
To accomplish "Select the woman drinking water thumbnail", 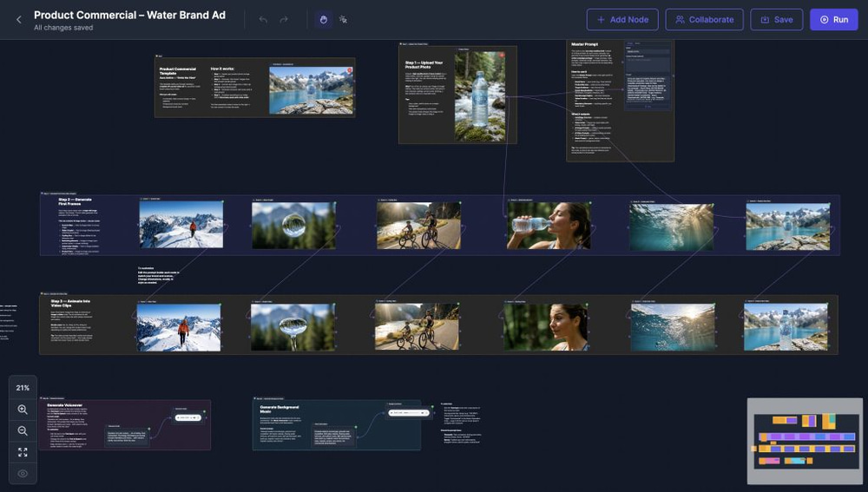I will pyautogui.click(x=549, y=226).
